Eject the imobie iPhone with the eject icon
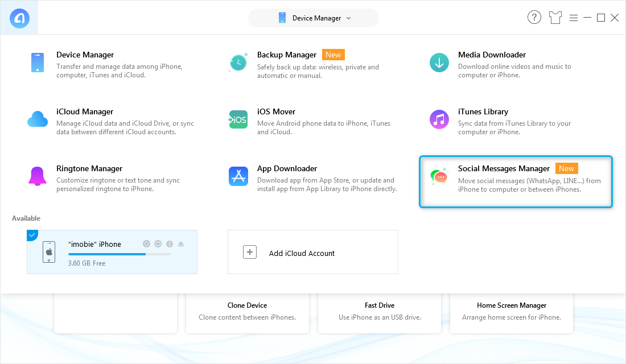This screenshot has height=364, width=626. (x=181, y=244)
